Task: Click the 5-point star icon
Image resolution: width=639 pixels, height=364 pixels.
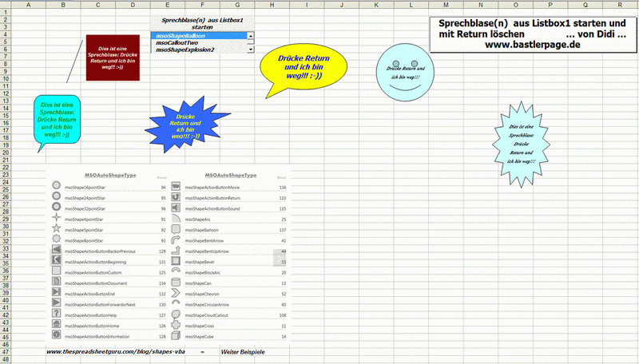Action: click(56, 228)
